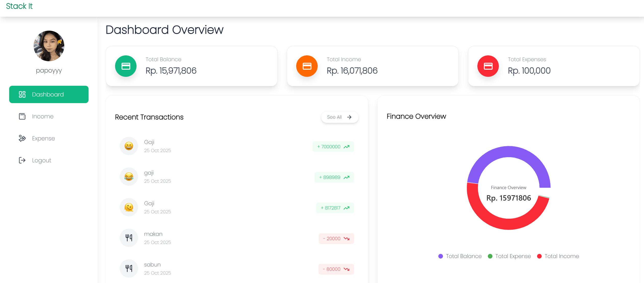This screenshot has height=283, width=644.
Task: Click the grinning emoji icon next to Gaji
Action: [129, 146]
